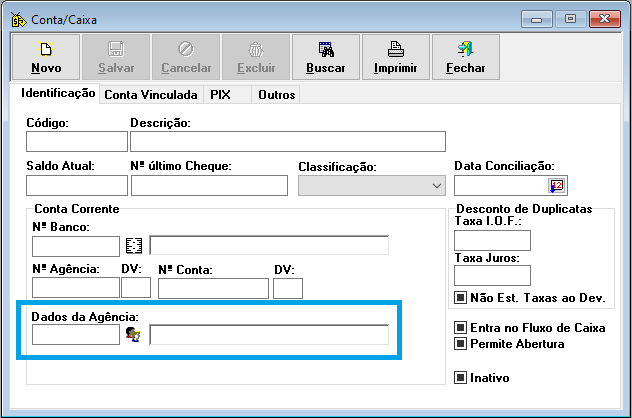Screen dimensions: 632x418
Task: Enable Entra no Fluxo de Caixa
Action: pyautogui.click(x=461, y=328)
